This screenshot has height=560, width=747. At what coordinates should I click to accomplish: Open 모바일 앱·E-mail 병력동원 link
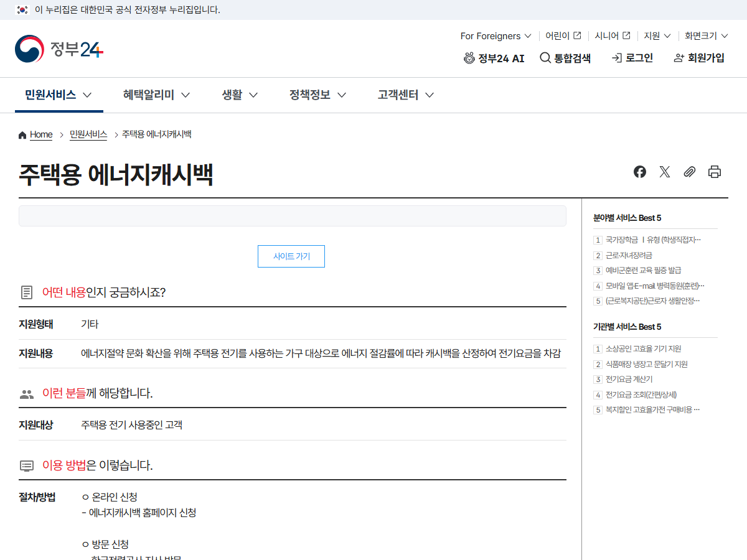pos(655,286)
